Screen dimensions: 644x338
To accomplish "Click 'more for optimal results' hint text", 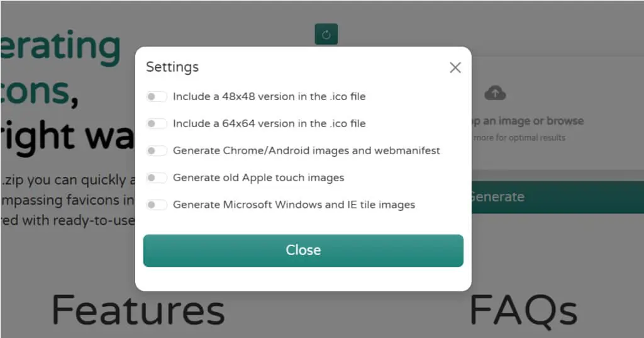I will tap(519, 138).
